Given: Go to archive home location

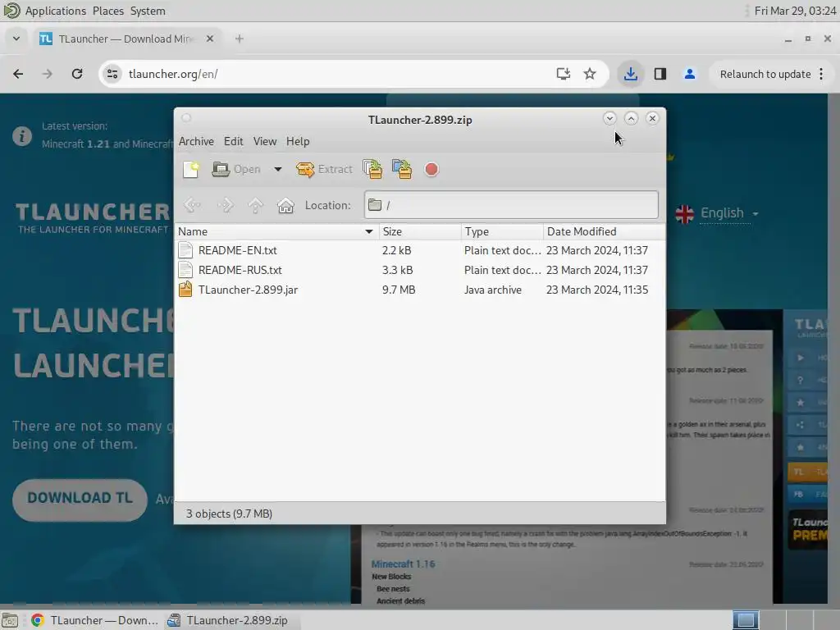Looking at the screenshot, I should pyautogui.click(x=285, y=205).
